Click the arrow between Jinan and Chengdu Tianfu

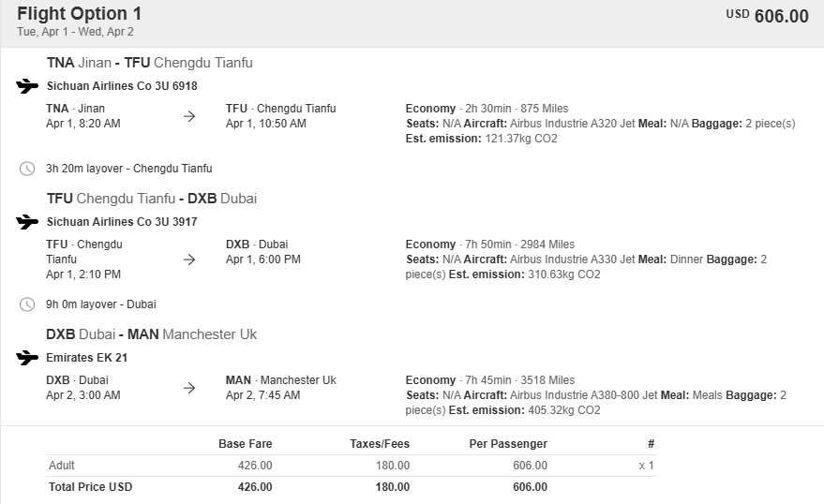point(189,116)
